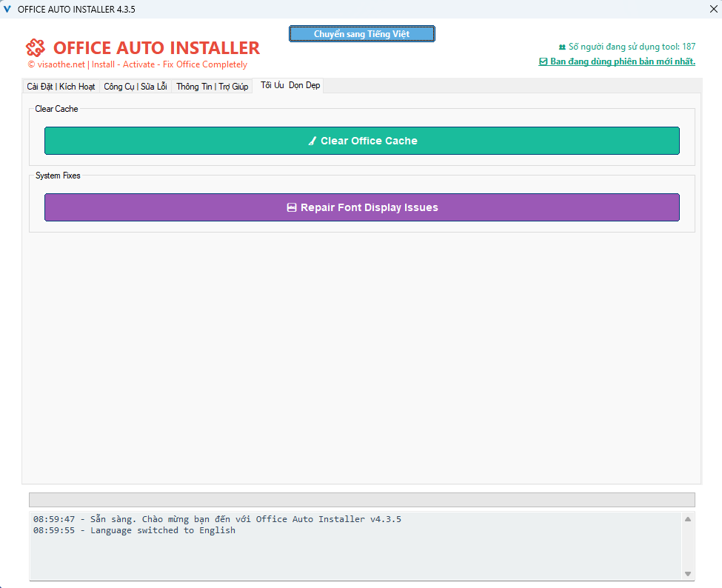Click the users icon beside tool user count

coord(562,47)
